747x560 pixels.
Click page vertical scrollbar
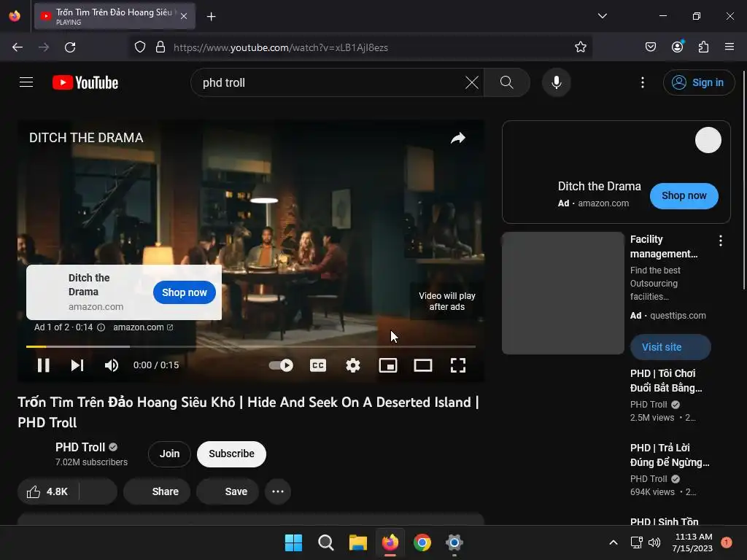tap(744, 180)
